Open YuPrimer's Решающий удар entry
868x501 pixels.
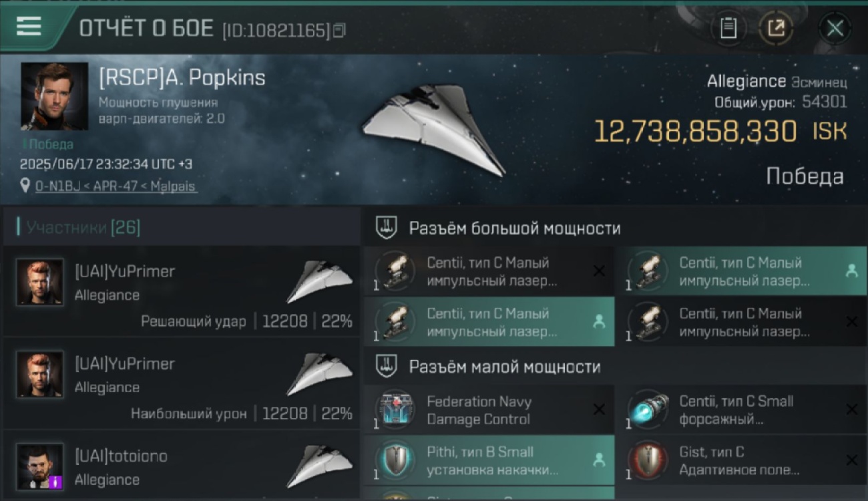pos(181,291)
